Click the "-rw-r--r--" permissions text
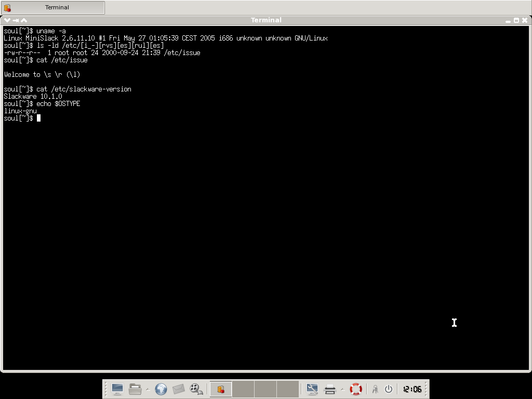 click(22, 53)
